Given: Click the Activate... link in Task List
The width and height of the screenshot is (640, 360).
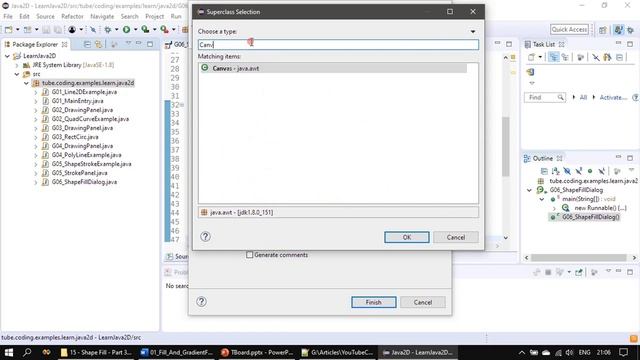Looking at the screenshot, I should tap(613, 97).
